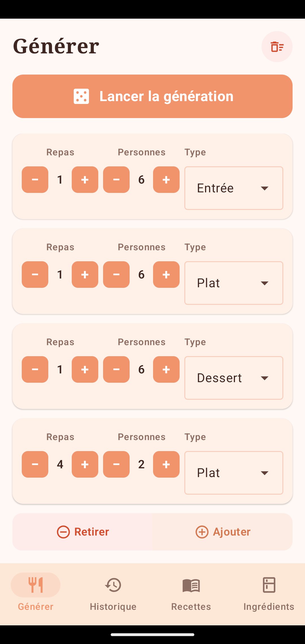This screenshot has height=644, width=305.
Task: Add a new row with Ajouter
Action: [223, 532]
